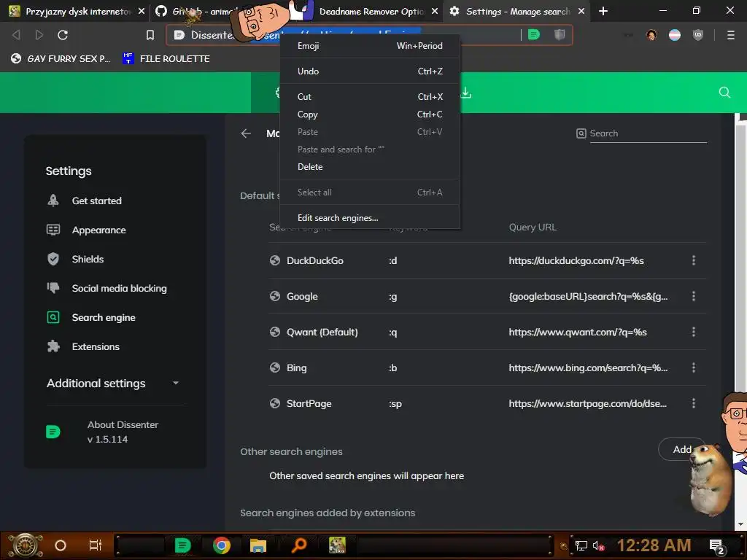Open the Task View taskbar icon
Viewport: 747px width, 560px height.
(96, 545)
